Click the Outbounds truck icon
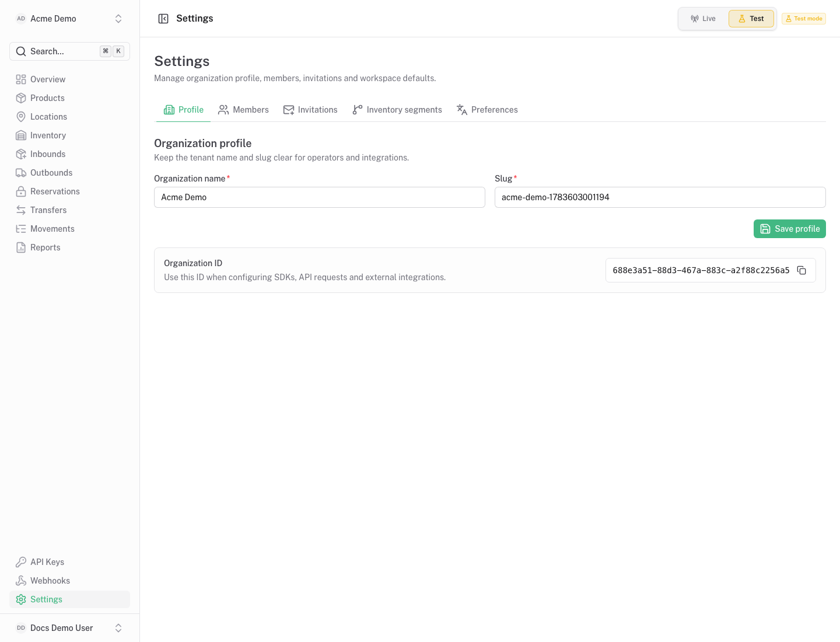Image resolution: width=840 pixels, height=642 pixels. (x=21, y=173)
